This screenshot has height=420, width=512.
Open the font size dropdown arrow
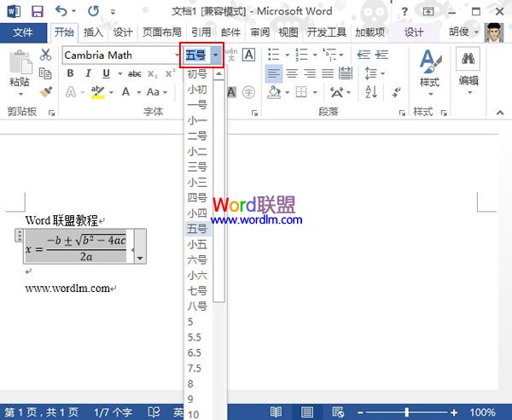coord(216,55)
